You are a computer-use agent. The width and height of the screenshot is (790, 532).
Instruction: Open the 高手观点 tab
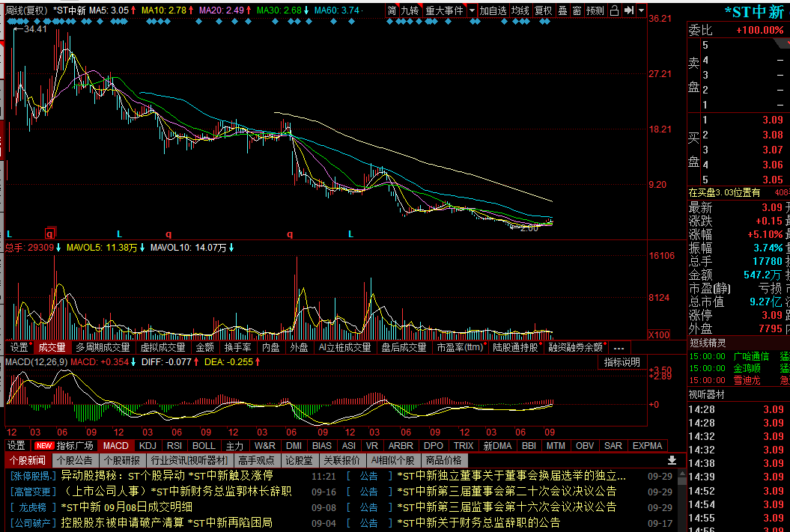point(256,460)
